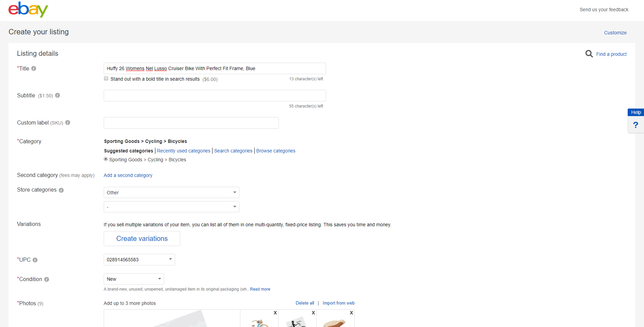
Task: Click the Help question mark icon
Action: point(635,125)
